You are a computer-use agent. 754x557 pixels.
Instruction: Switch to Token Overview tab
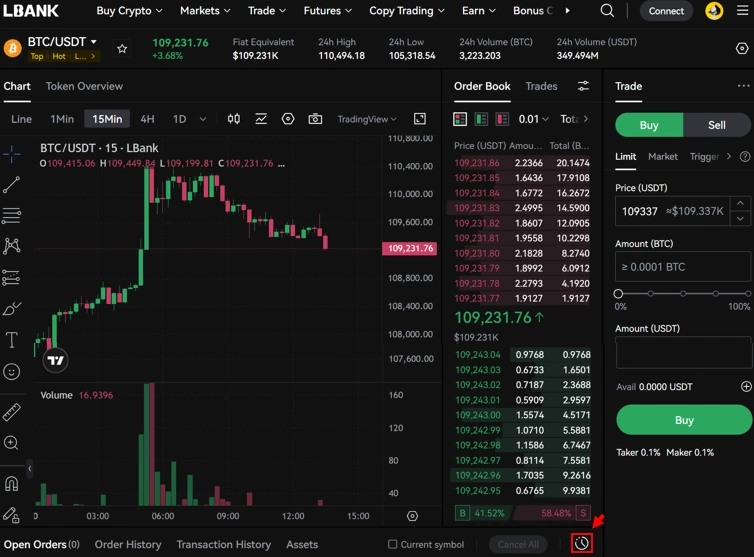tap(84, 86)
